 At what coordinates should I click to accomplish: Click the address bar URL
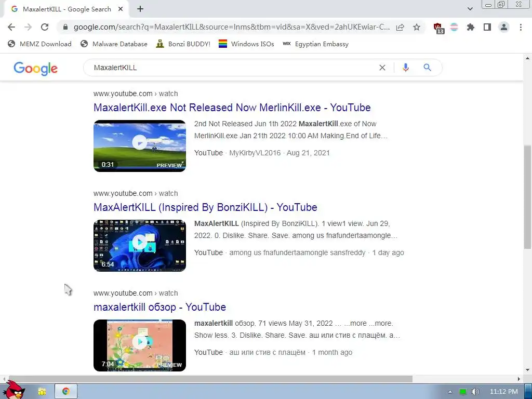click(x=232, y=27)
